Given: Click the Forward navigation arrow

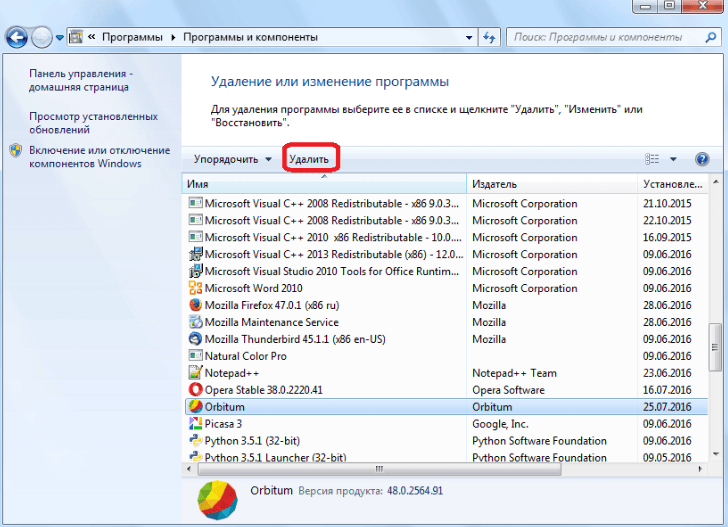Looking at the screenshot, I should [x=42, y=37].
